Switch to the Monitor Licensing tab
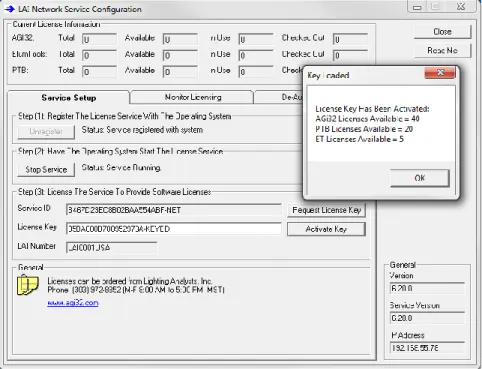The width and height of the screenshot is (482, 369). [192, 97]
